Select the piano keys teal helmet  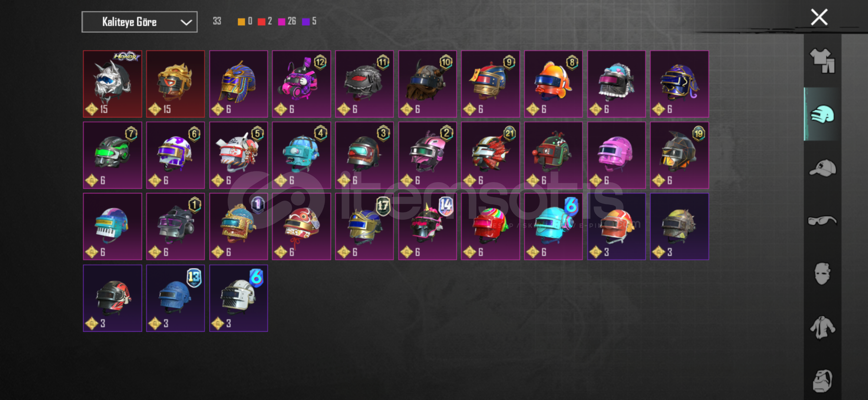112,226
